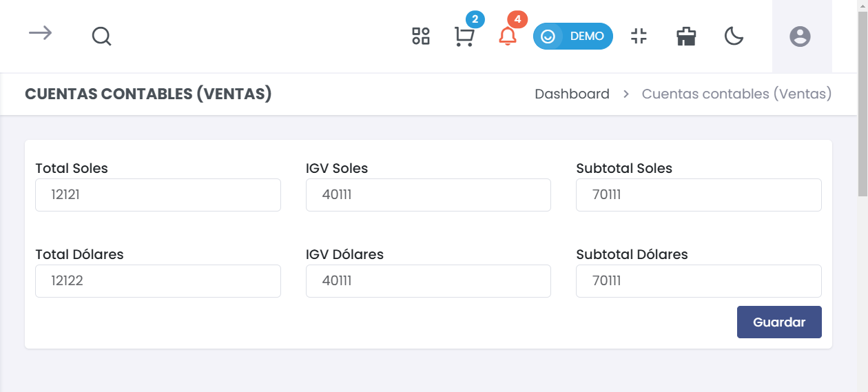Toggle the DEMO mode switch
This screenshot has width=868, height=392.
point(573,37)
